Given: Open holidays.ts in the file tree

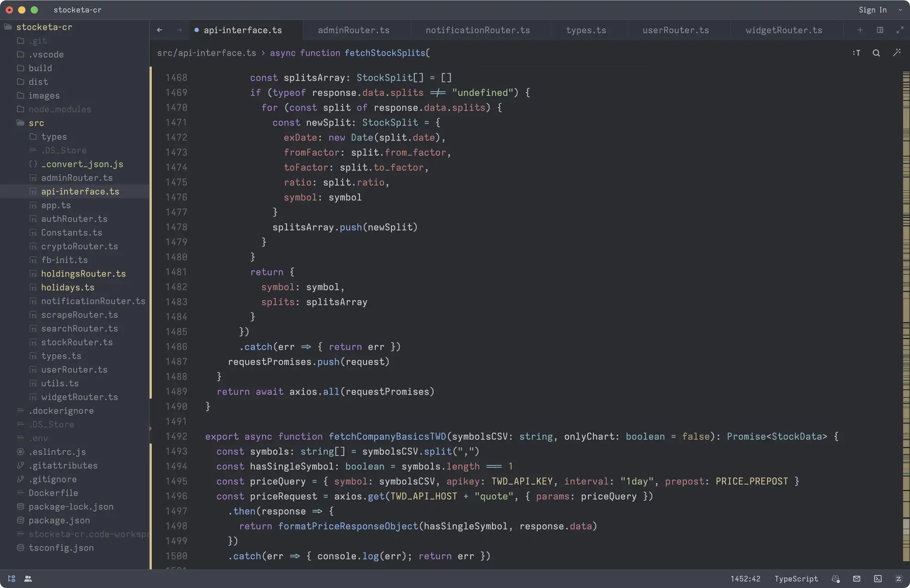Looking at the screenshot, I should coord(68,287).
